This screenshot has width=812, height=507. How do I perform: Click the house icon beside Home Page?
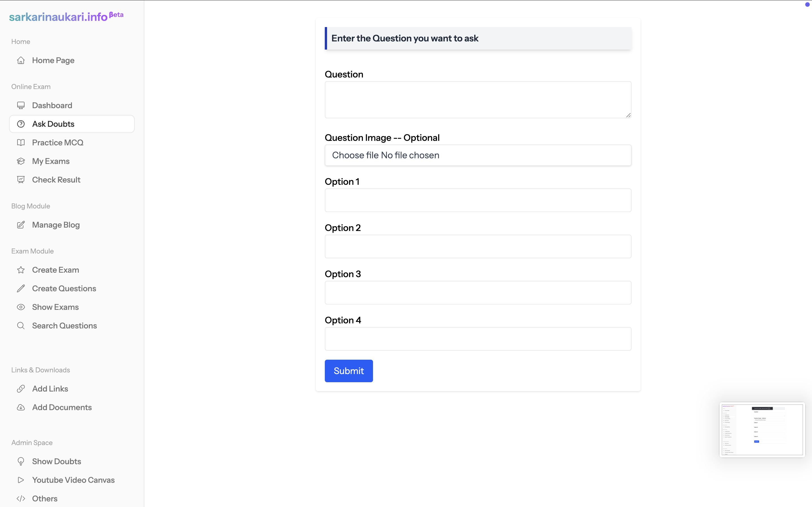point(21,60)
